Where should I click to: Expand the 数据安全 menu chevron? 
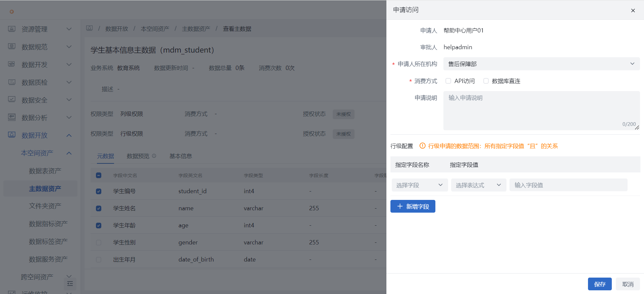(x=69, y=99)
